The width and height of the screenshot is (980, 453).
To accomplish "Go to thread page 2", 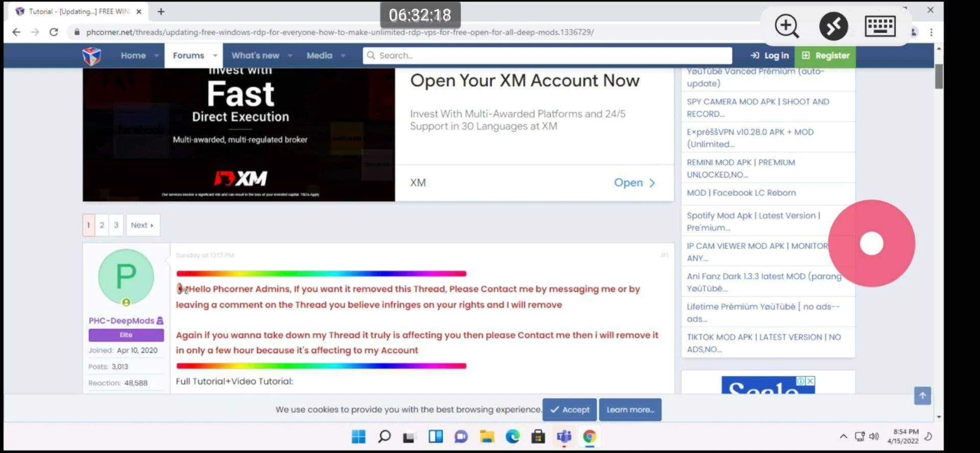I will coord(102,225).
